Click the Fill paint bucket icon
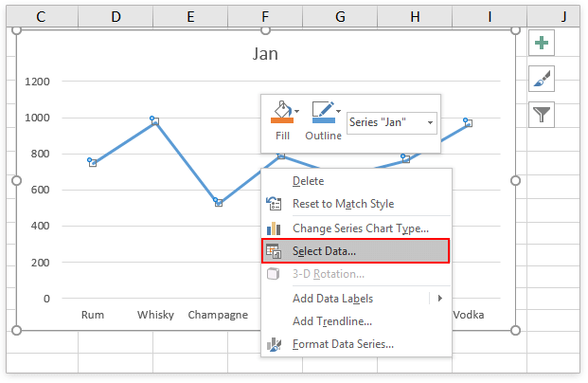This screenshot has width=588, height=383. point(281,113)
